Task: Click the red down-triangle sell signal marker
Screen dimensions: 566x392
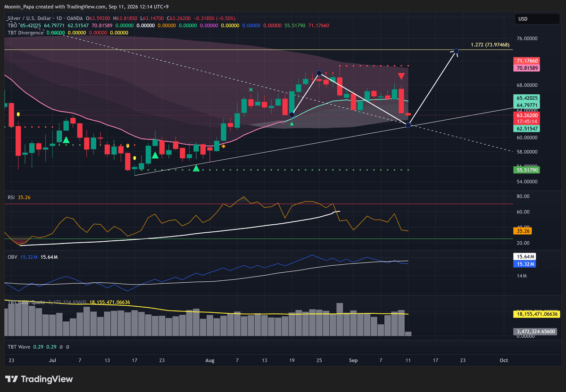Action: [401, 76]
